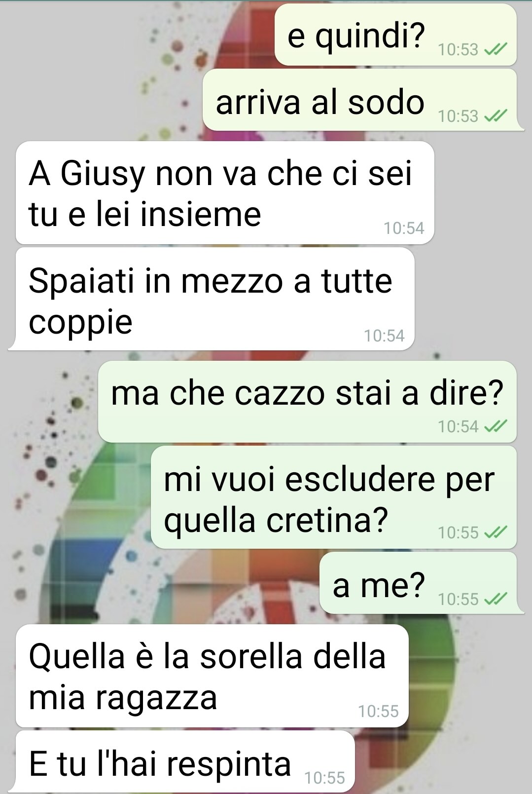Tap the read ticks on 'ma che cazzo stai a dire?'
The height and width of the screenshot is (794, 532).
496,426
